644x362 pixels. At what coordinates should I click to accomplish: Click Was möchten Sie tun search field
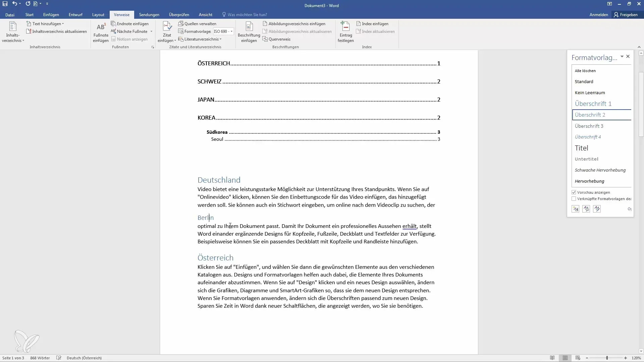coord(247,15)
